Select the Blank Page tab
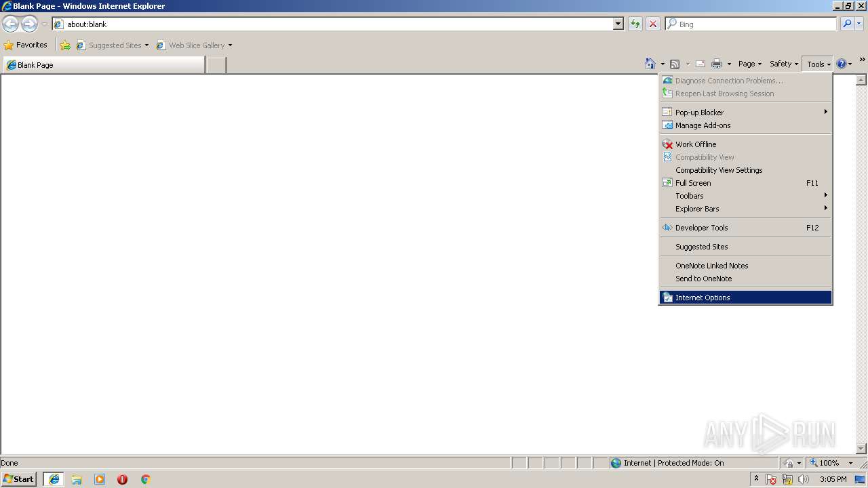The image size is (868, 488). click(x=103, y=65)
